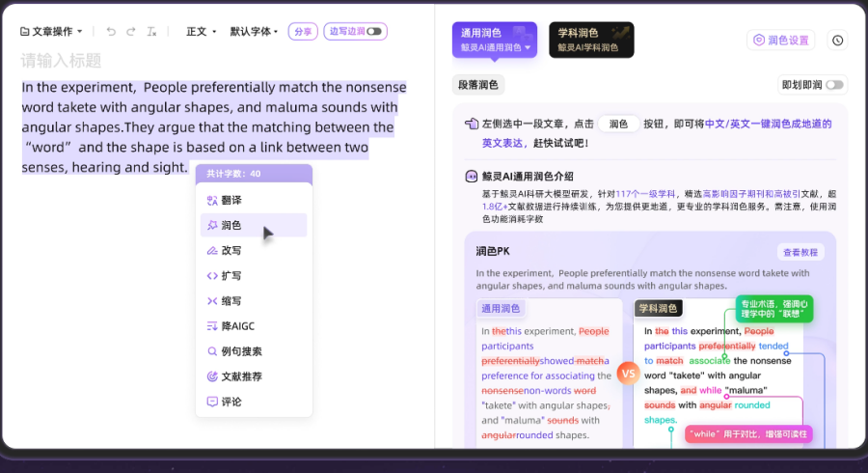
Task: Click the 高影响因子期刊和高被引 highlighted text
Action: [751, 194]
